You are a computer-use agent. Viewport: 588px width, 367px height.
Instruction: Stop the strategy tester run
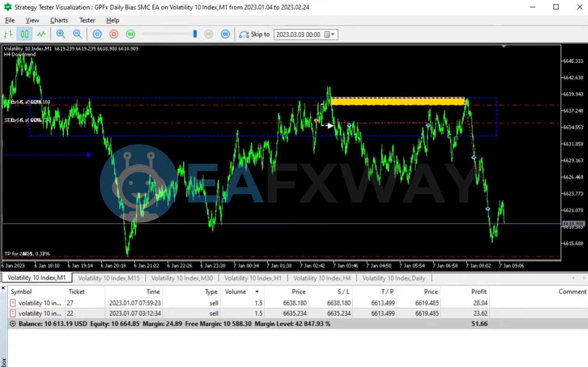tap(114, 34)
